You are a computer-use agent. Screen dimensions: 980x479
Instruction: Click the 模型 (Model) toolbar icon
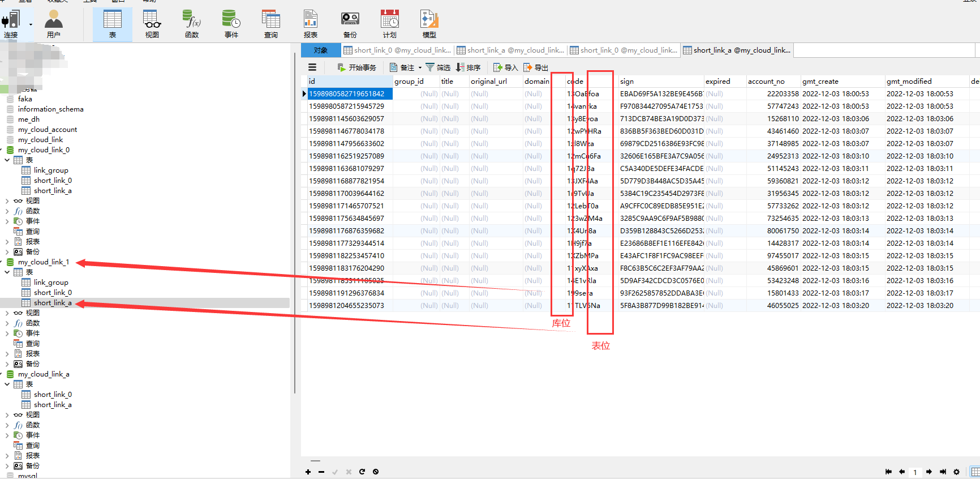point(429,24)
